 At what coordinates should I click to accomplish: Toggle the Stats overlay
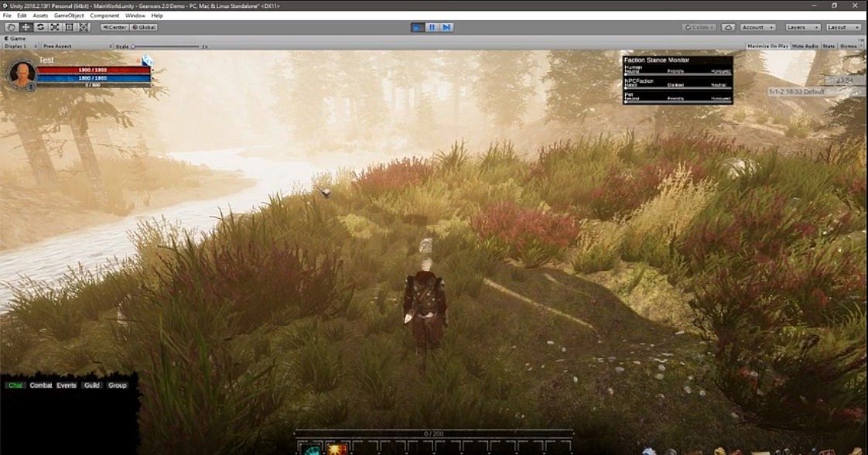829,46
